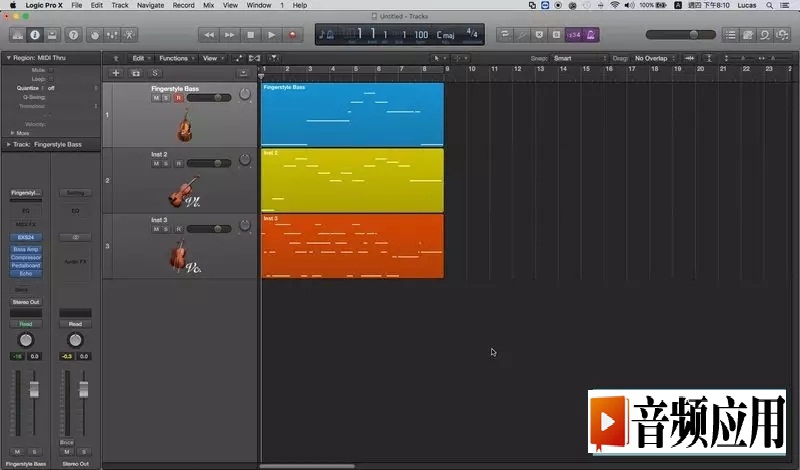Screen dimensions: 800x470
Task: Toggle the Metronome click button
Action: pos(591,35)
